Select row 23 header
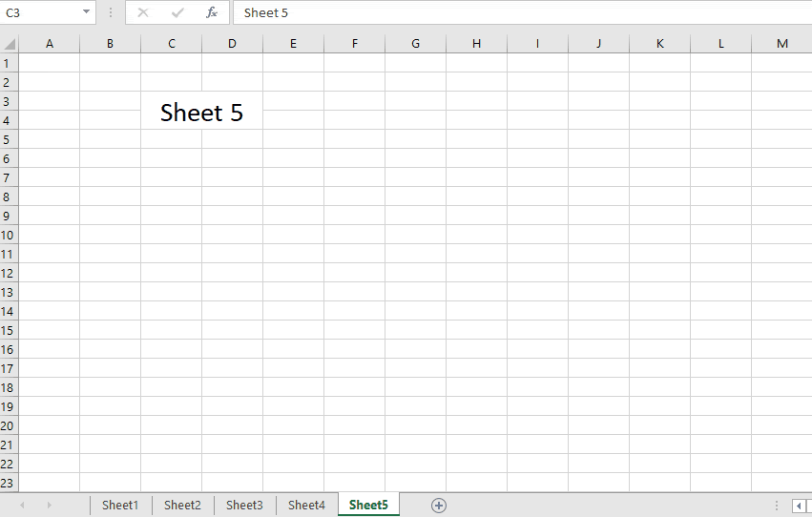This screenshot has width=812, height=517. tap(9, 483)
